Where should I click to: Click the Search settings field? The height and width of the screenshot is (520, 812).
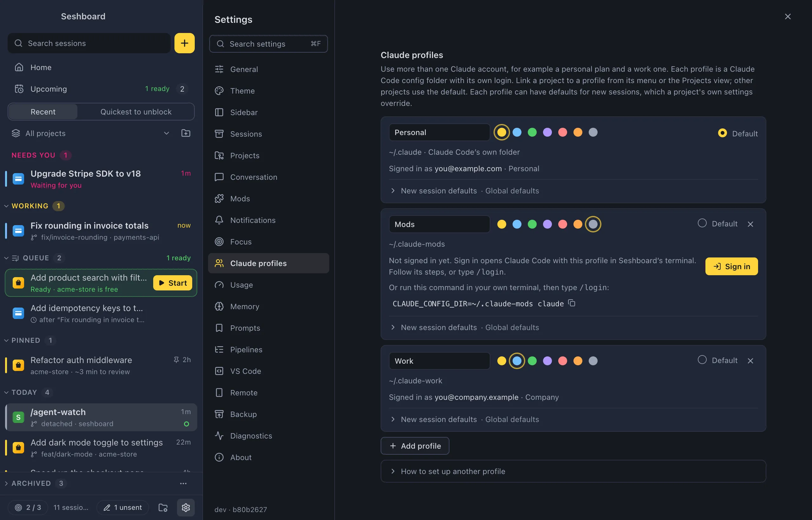point(269,43)
